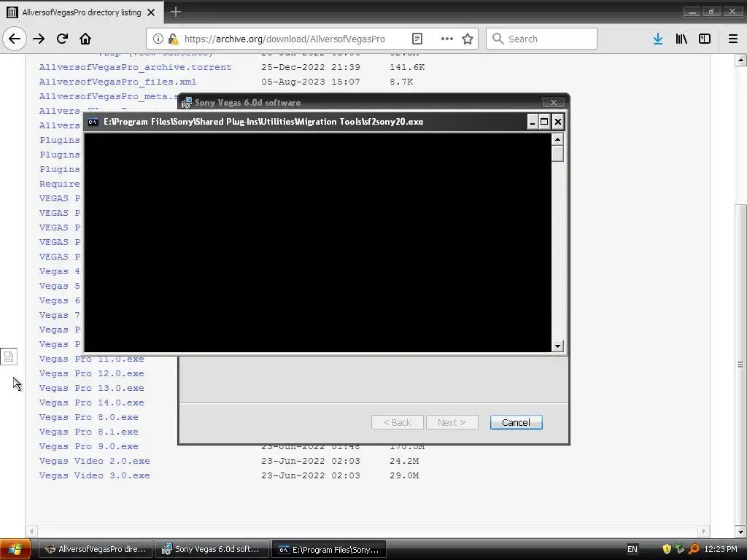
Task: Download Vegas Pro 8.0.exe
Action: pos(88,417)
